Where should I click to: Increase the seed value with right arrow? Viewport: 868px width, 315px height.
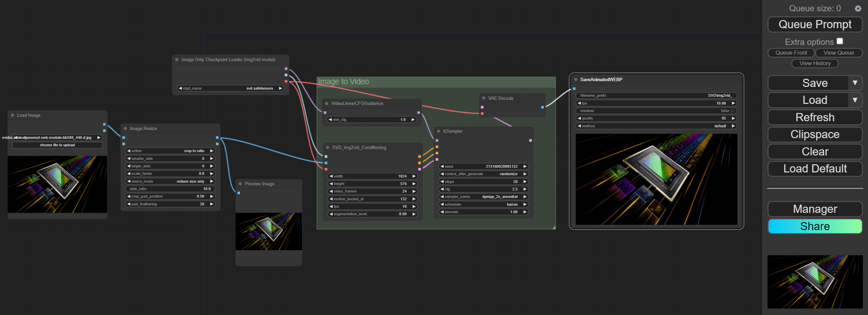coord(525,166)
